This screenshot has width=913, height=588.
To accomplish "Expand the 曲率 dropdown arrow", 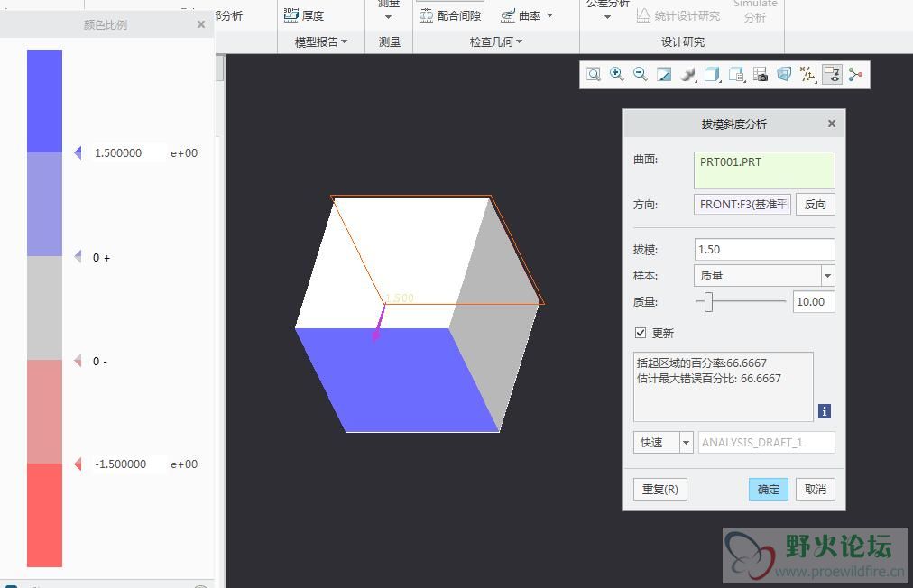I will [549, 15].
